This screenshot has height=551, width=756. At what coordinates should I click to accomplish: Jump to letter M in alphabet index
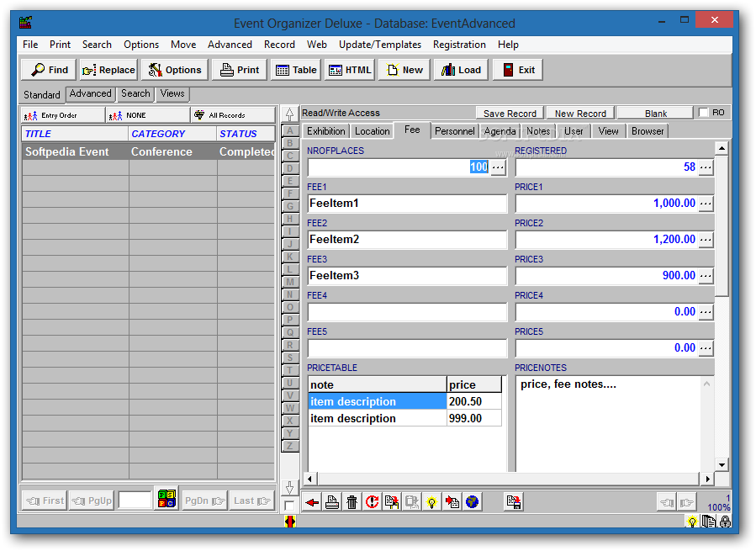tap(290, 282)
